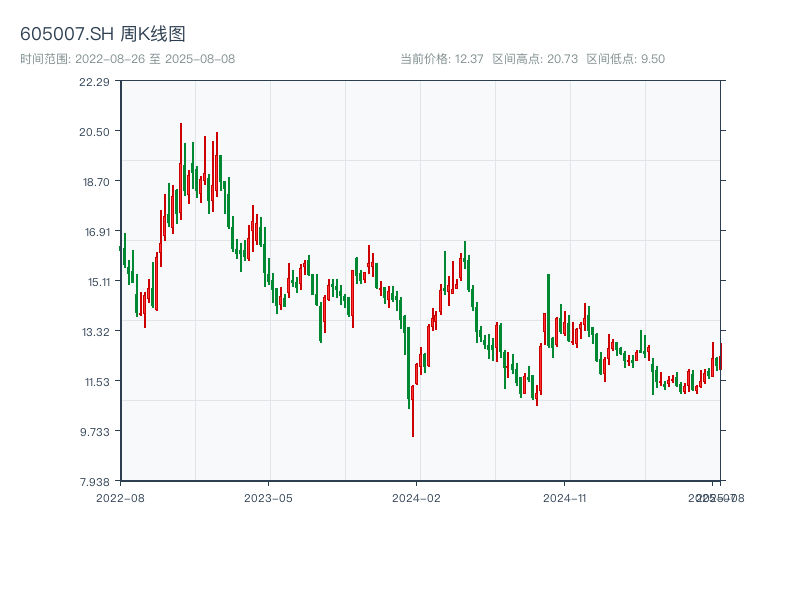Select the 时间范围 date range text
Screen dimensions: 800x600
(128, 59)
